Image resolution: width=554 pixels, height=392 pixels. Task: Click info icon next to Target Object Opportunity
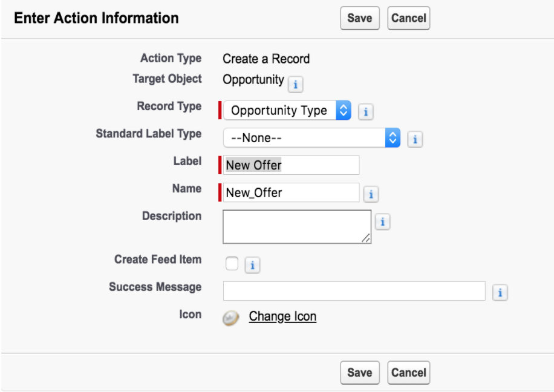(295, 85)
